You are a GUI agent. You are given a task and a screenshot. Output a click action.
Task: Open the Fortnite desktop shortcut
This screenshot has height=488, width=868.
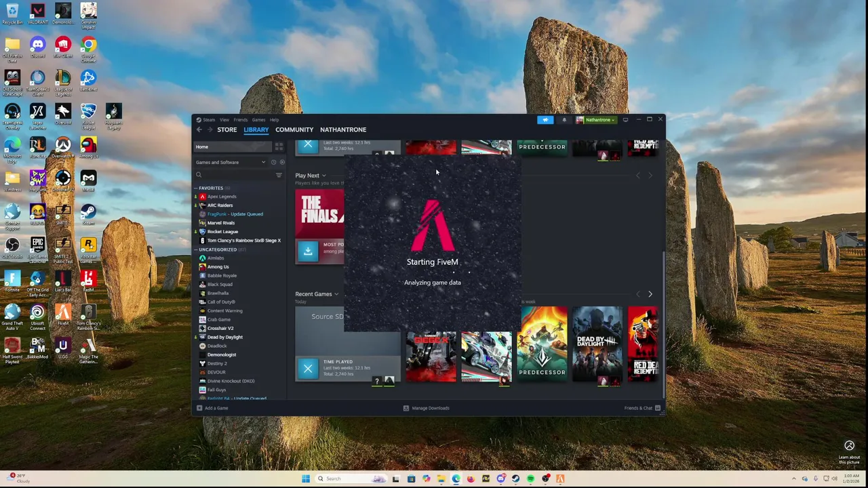[12, 281]
